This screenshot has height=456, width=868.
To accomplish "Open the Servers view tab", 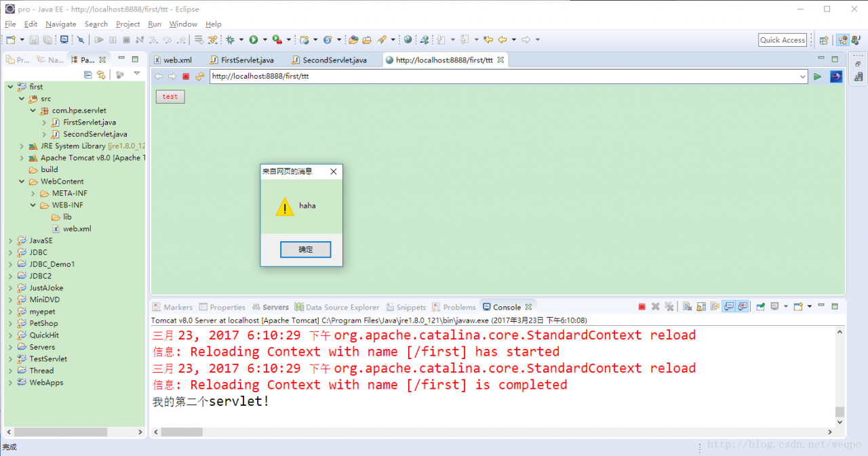I will [x=270, y=307].
